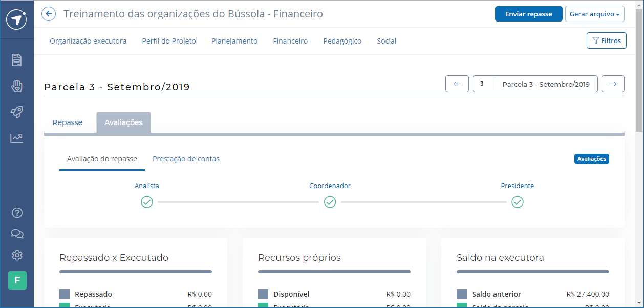
Task: Click the Enviar repasse button
Action: tap(529, 14)
